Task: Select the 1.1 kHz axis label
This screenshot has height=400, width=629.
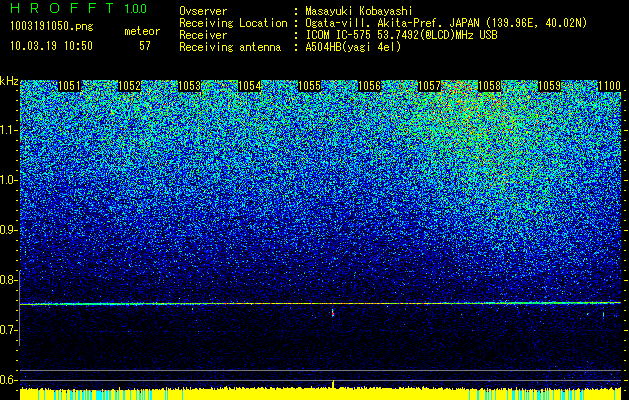Action: [8, 130]
